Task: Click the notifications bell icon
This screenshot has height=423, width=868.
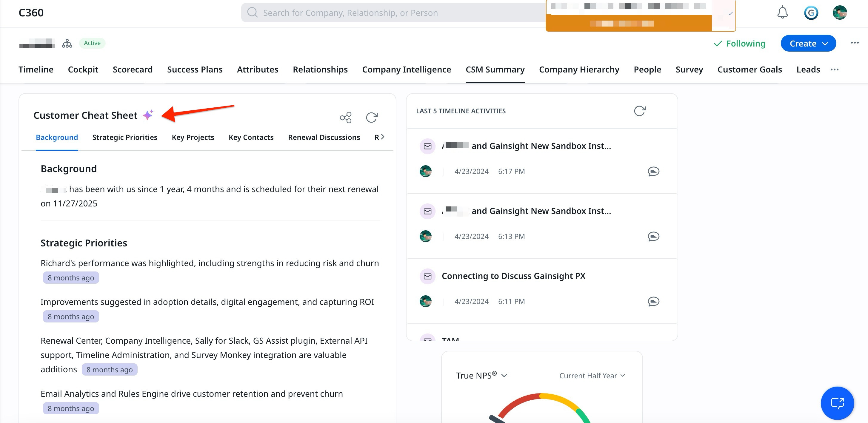Action: click(x=782, y=13)
